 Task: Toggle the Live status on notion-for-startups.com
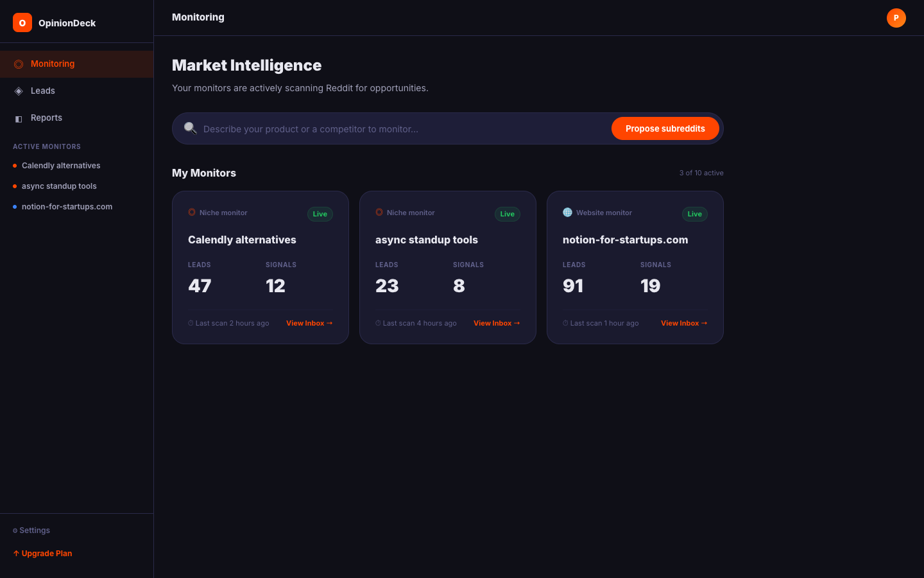(x=694, y=214)
